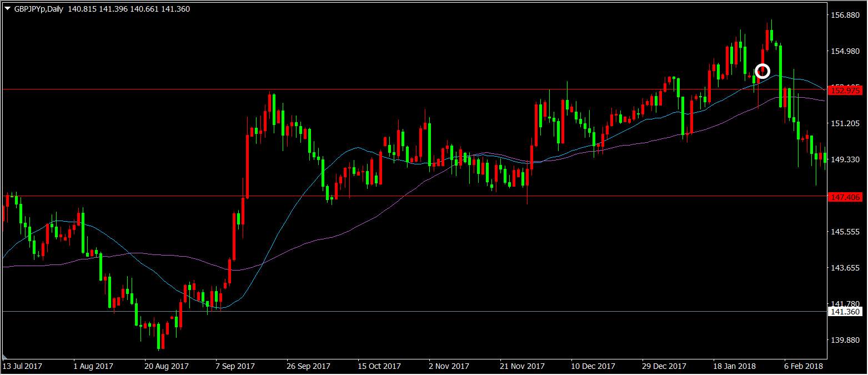Click the GBPJPYp,Daily chart title
The width and height of the screenshot is (868, 375).
[x=38, y=9]
